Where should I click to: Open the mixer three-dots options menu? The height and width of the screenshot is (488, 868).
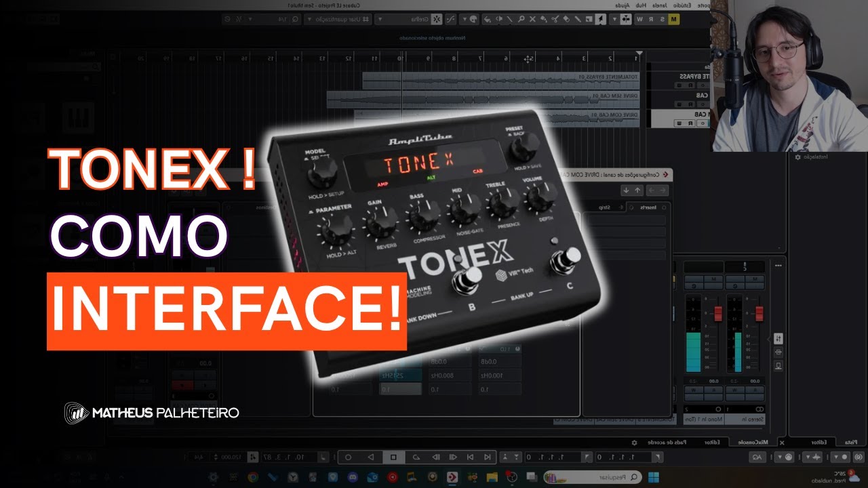(x=778, y=266)
